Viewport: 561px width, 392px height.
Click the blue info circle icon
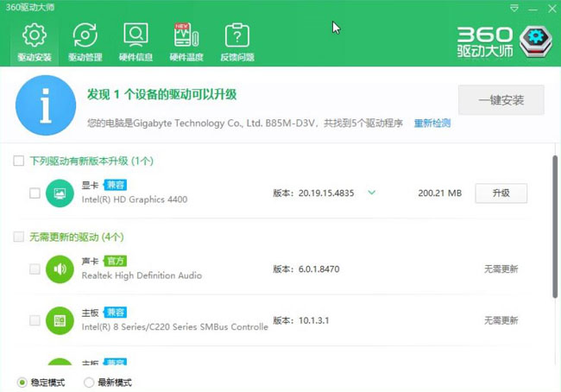(46, 105)
